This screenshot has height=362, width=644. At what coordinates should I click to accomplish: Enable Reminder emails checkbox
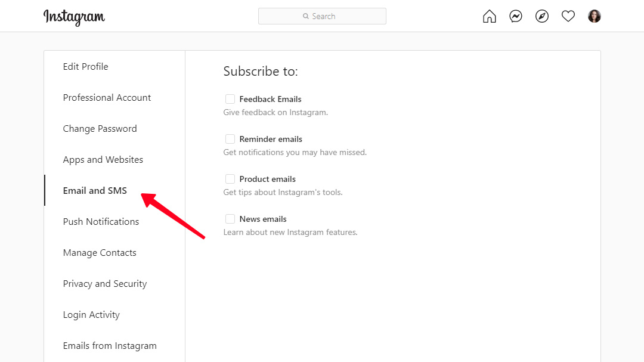[x=230, y=139]
